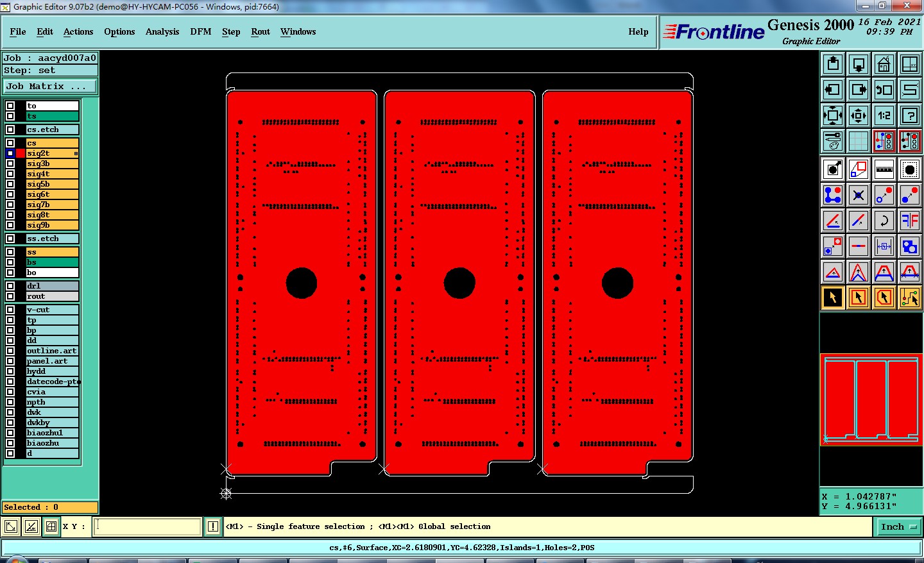The image size is (924, 563).
Task: Click the mirror F icon
Action: (x=910, y=221)
